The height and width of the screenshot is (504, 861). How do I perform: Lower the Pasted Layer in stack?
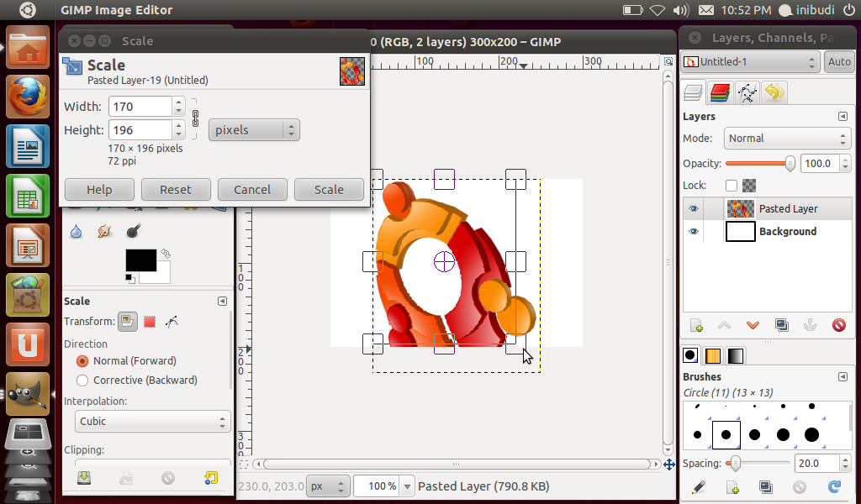[753, 325]
